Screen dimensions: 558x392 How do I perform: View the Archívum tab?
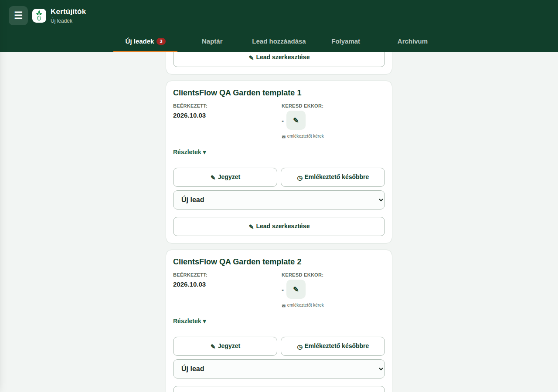pos(412,41)
